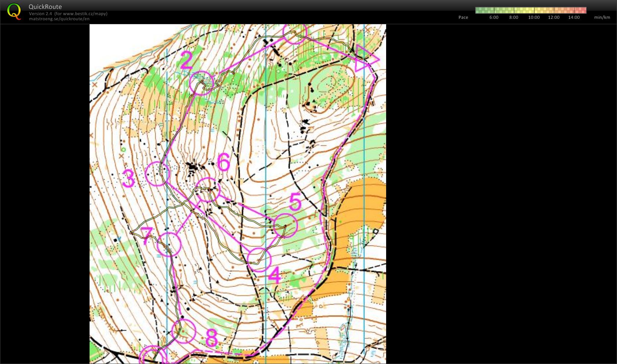Click control circle 3 on map
This screenshot has width=617, height=364.
(157, 174)
